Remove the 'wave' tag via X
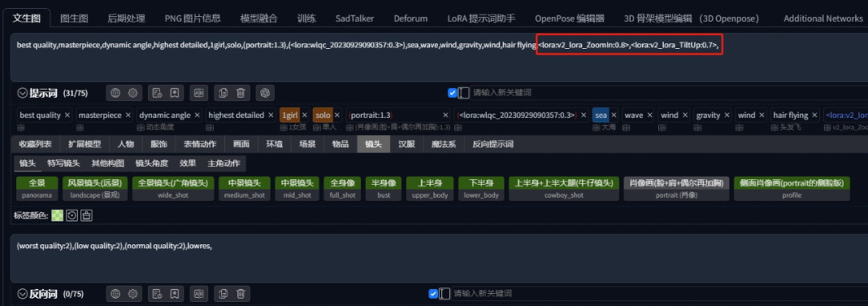The image size is (868, 306). pos(650,116)
